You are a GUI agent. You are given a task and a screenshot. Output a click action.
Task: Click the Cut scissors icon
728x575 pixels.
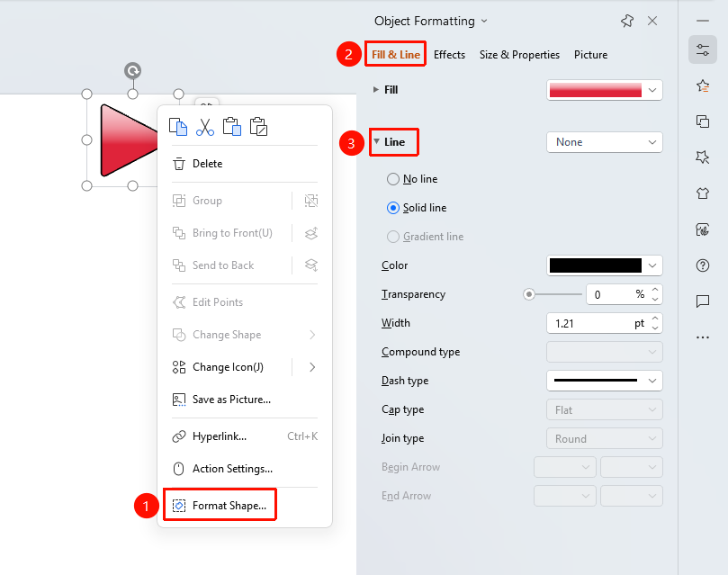click(205, 127)
